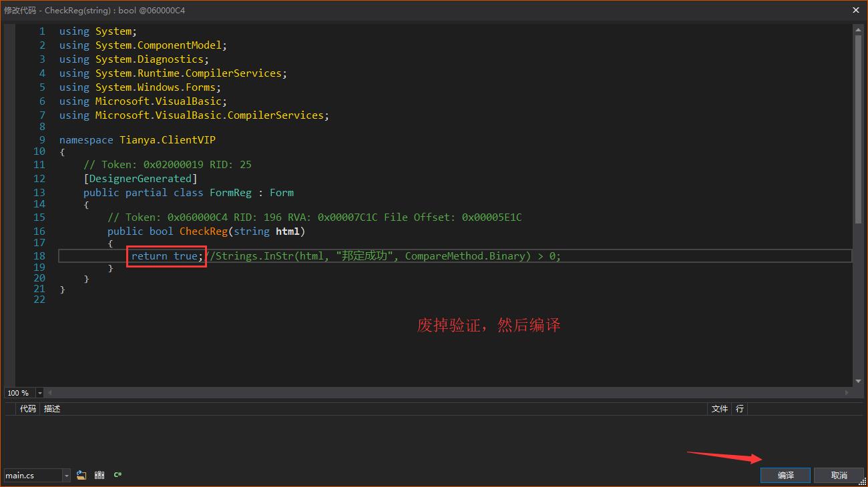Screen dimensions: 868x487
Task: Click line number 22 in gutter
Action: (39, 300)
